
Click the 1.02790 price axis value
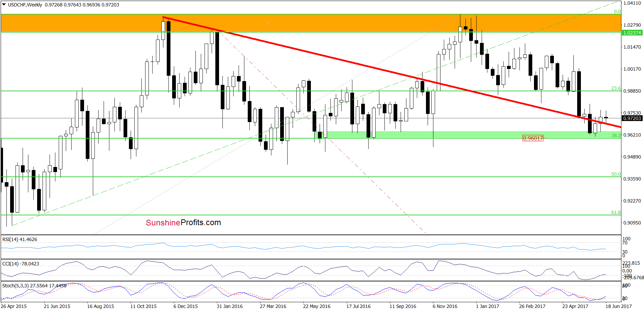pos(632,25)
